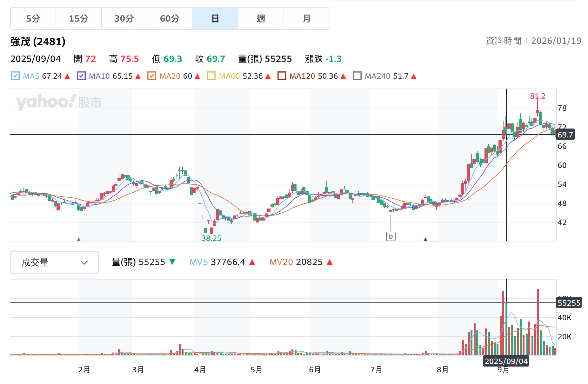This screenshot has width=588, height=384.
Task: Click the Yahoo stock market watermark logo
Action: 59,102
